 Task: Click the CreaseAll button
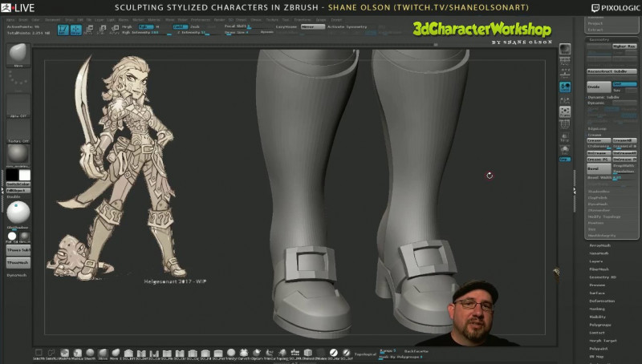tap(624, 140)
